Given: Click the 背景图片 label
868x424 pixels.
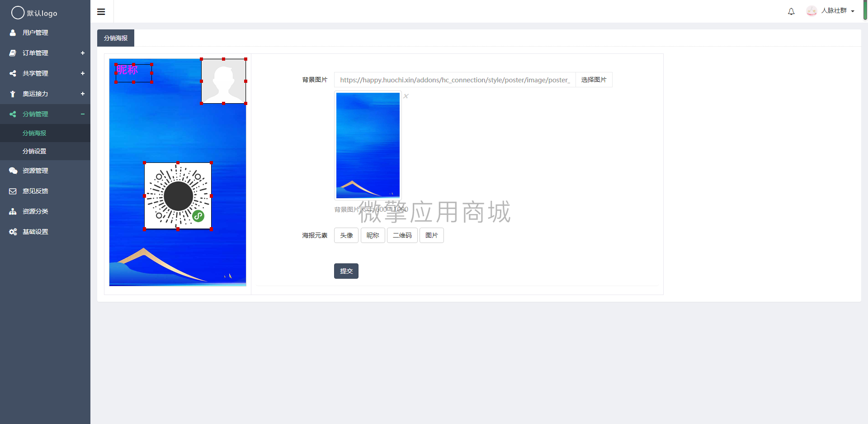Looking at the screenshot, I should (315, 80).
